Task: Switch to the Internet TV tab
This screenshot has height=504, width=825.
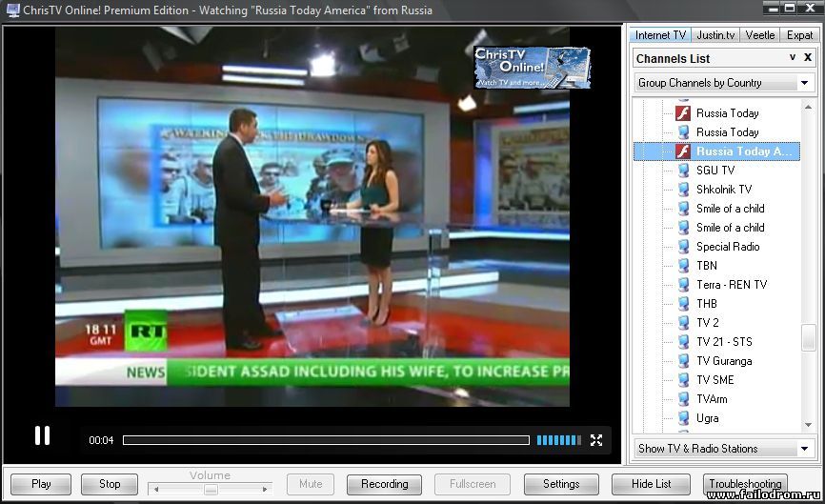Action: click(x=660, y=34)
